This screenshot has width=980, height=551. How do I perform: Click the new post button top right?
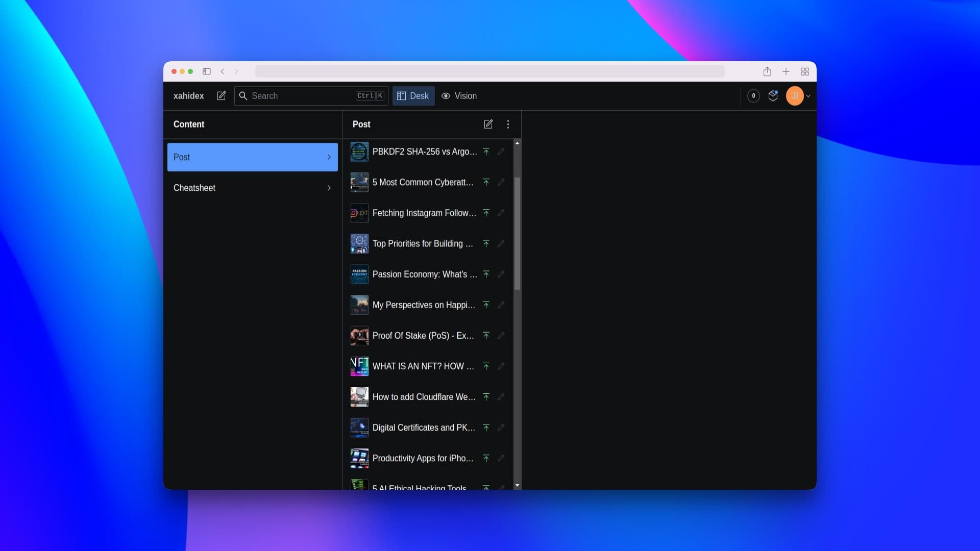(488, 124)
